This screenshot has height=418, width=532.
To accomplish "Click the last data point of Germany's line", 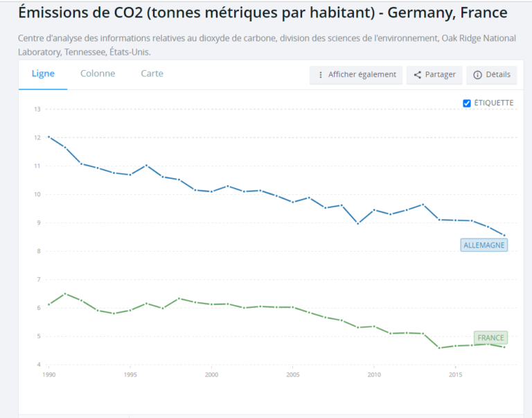I will pos(504,235).
